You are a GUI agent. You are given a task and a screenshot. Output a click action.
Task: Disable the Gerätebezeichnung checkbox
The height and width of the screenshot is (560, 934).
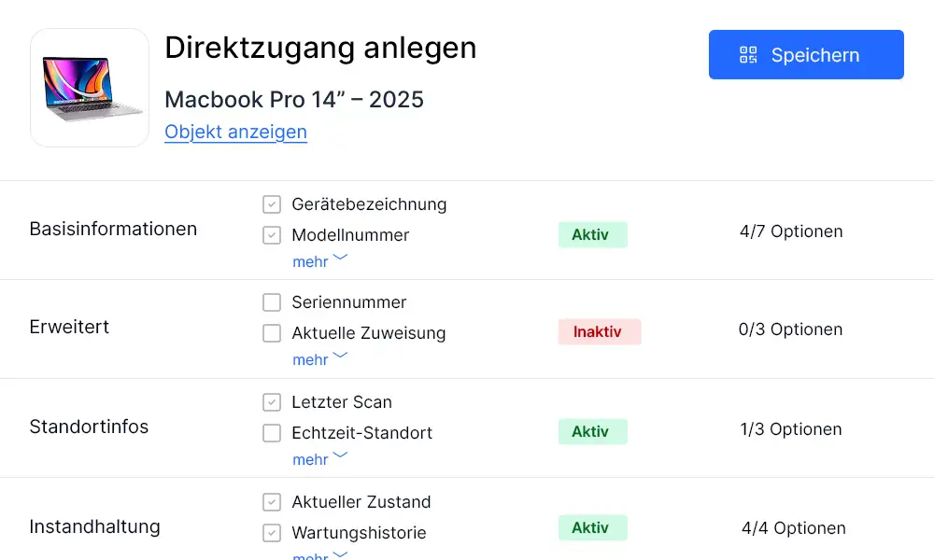[272, 204]
